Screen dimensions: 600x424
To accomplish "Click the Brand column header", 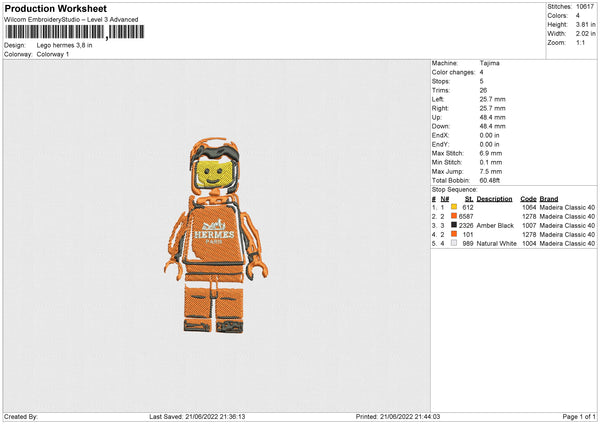I will tap(549, 199).
